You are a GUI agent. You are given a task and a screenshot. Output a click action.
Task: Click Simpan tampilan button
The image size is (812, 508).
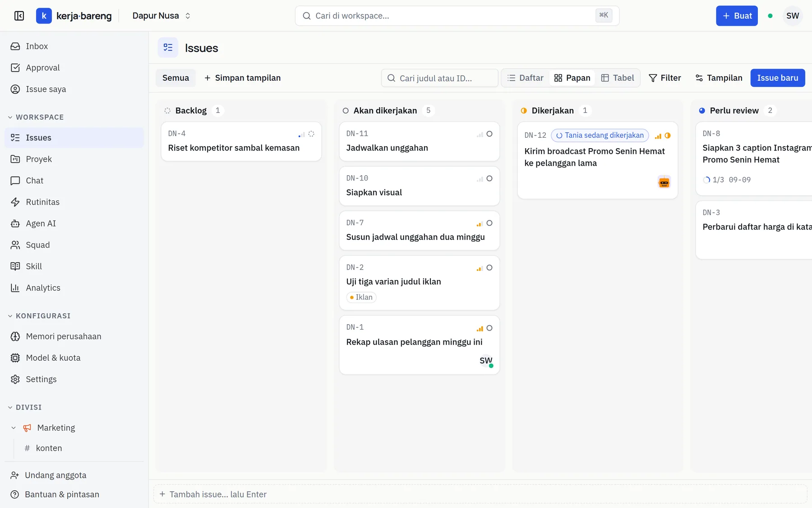[x=242, y=78]
